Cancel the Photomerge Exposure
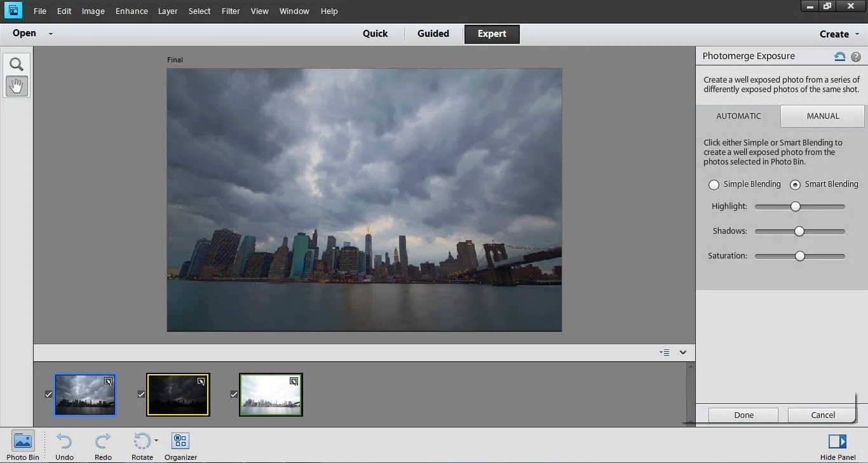Viewport: 868px width, 463px height. click(x=822, y=415)
